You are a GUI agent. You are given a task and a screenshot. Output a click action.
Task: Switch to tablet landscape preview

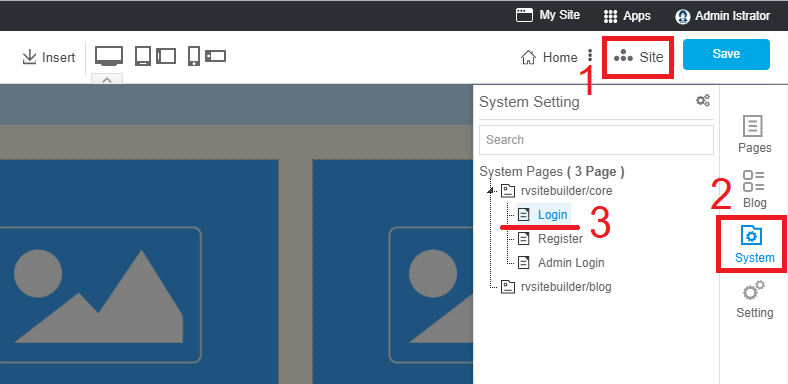pyautogui.click(x=166, y=56)
